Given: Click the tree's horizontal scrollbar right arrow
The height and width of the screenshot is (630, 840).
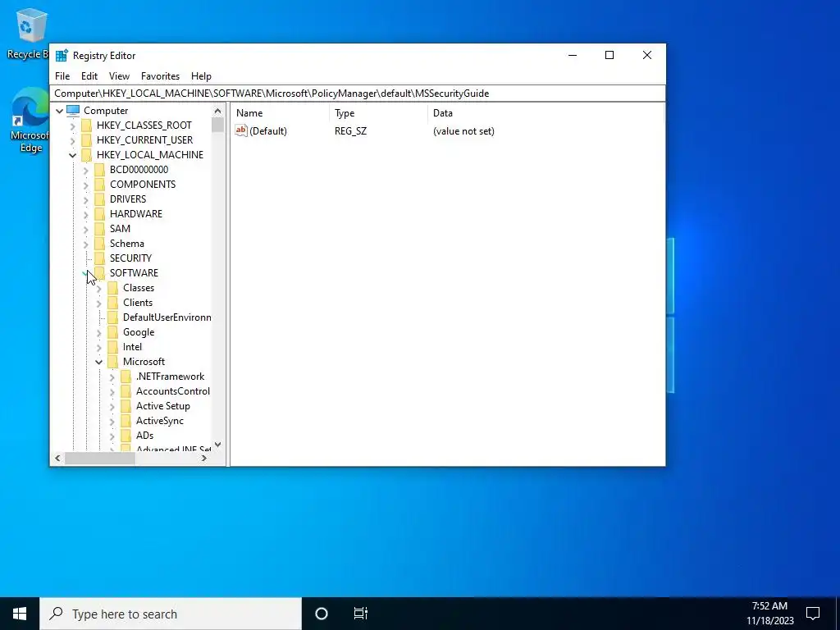Looking at the screenshot, I should click(x=204, y=458).
